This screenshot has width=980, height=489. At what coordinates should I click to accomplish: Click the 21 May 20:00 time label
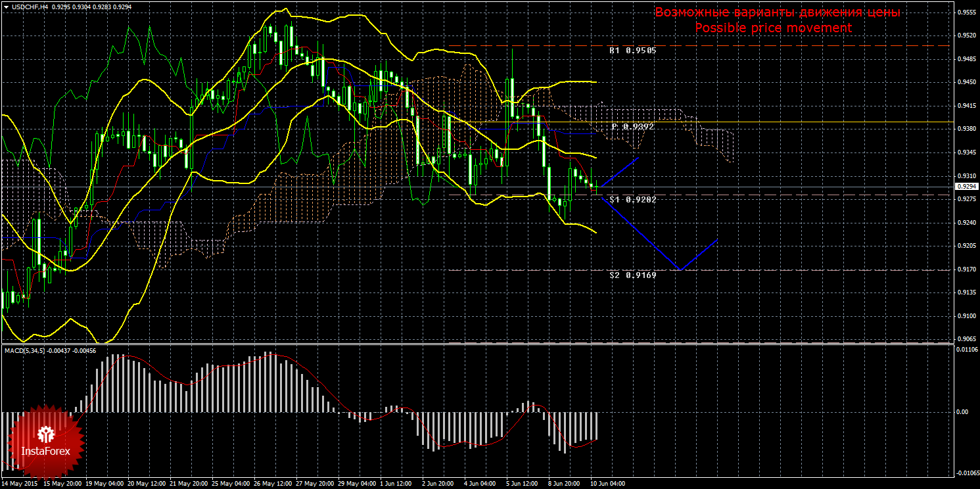(189, 484)
